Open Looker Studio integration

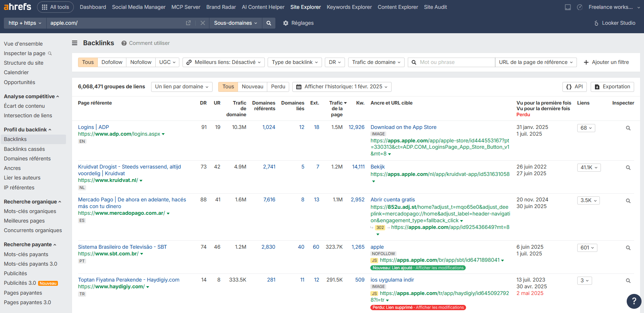coord(615,23)
